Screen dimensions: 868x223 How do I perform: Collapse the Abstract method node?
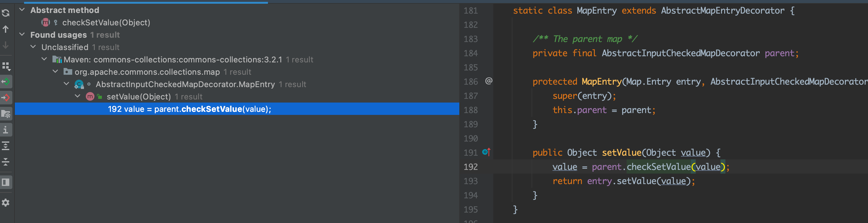tap(22, 10)
